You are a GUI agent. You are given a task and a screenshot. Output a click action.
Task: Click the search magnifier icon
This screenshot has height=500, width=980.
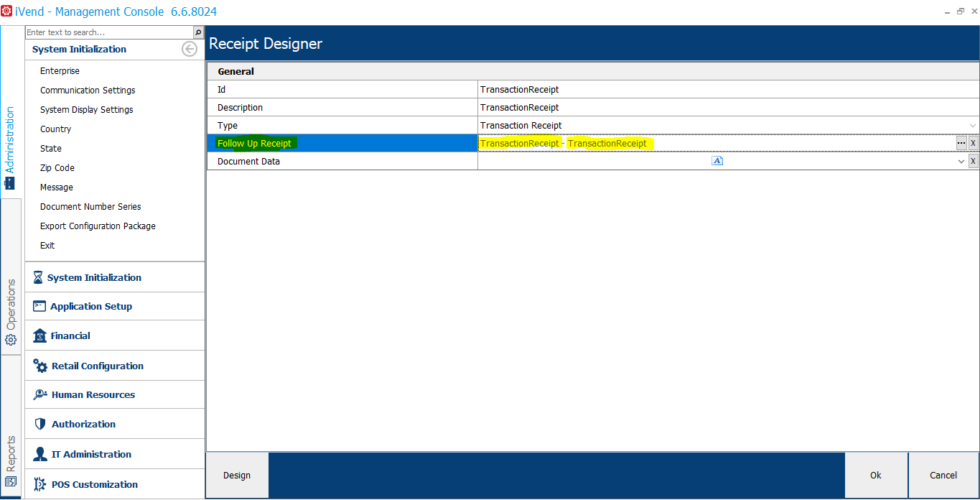coord(198,32)
